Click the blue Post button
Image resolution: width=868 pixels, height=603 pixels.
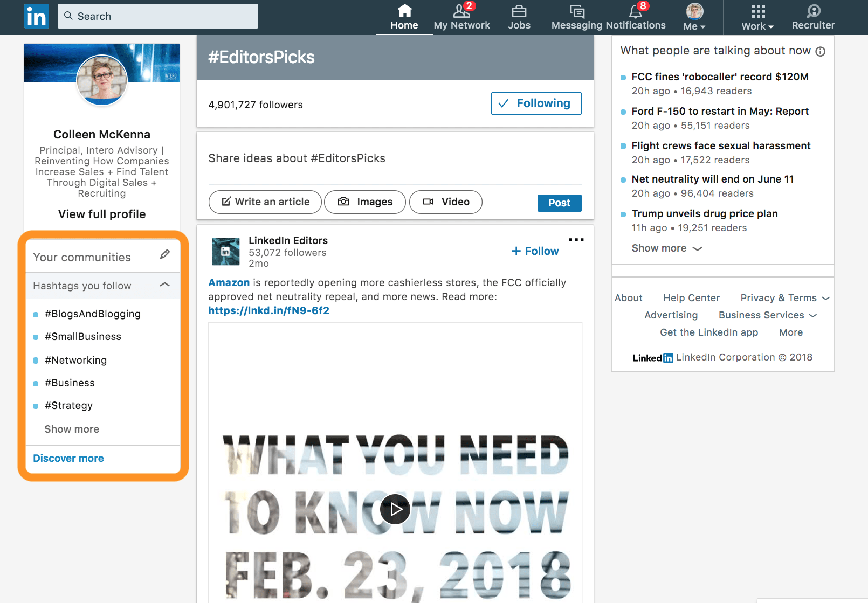(x=559, y=203)
